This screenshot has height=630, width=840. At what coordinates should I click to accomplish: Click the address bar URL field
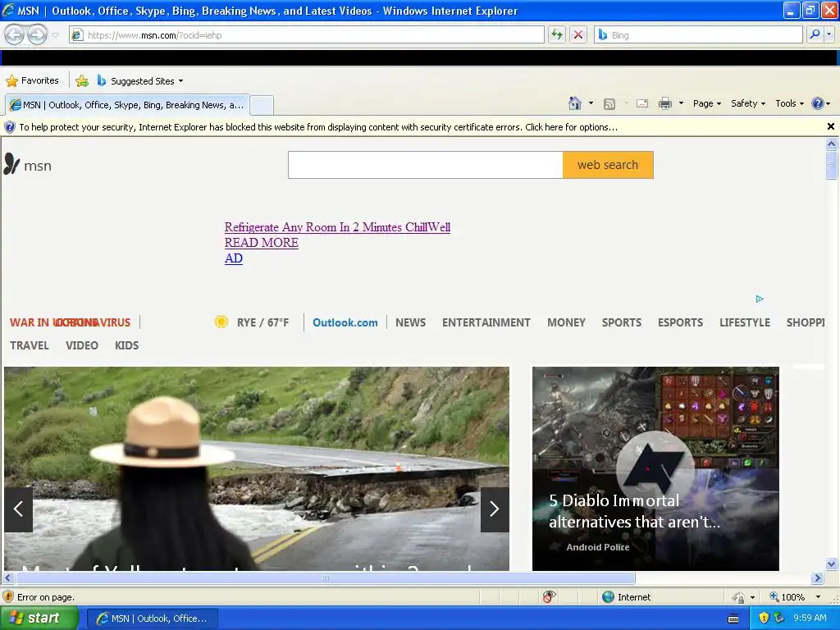point(307,35)
